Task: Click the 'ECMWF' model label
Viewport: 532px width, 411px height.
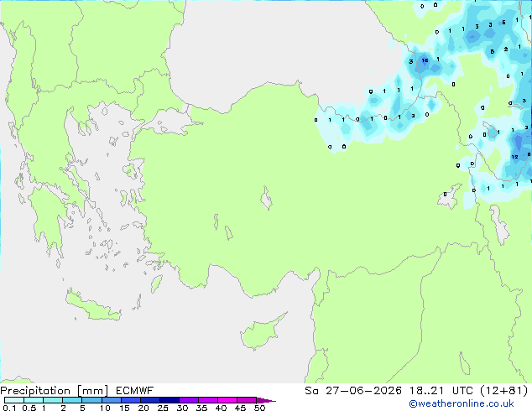Action: (x=135, y=391)
